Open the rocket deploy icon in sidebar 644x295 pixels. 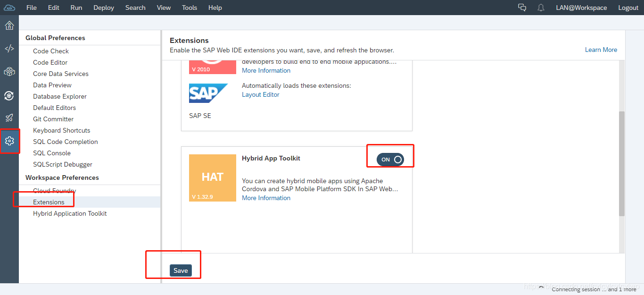tap(9, 118)
